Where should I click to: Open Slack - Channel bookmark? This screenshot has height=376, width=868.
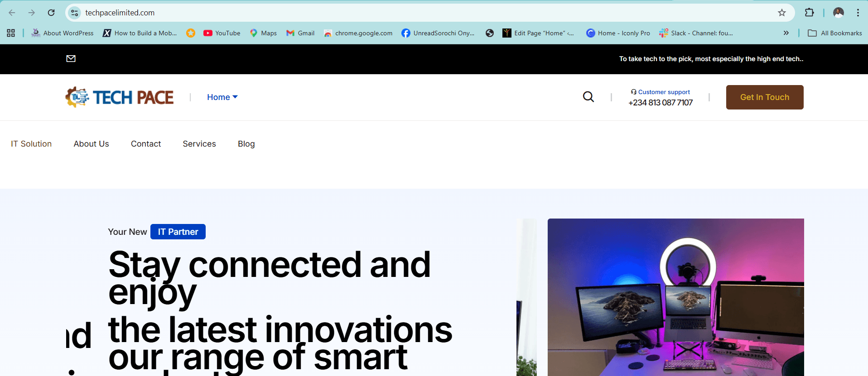696,33
